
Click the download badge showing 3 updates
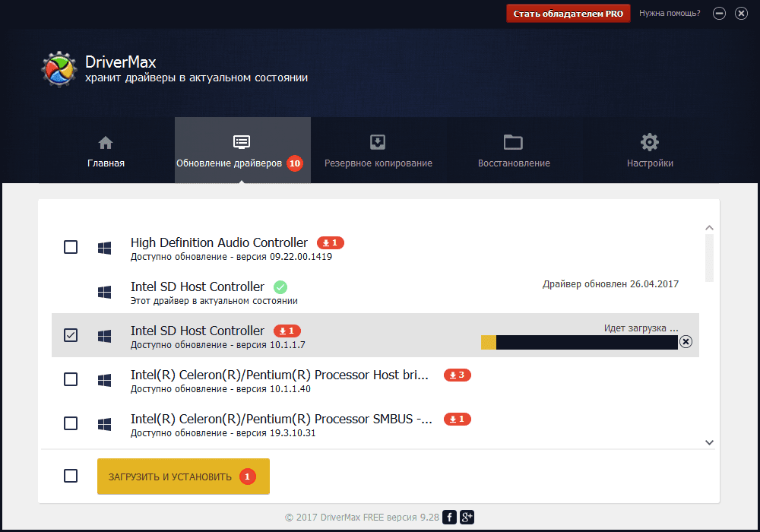pos(458,375)
